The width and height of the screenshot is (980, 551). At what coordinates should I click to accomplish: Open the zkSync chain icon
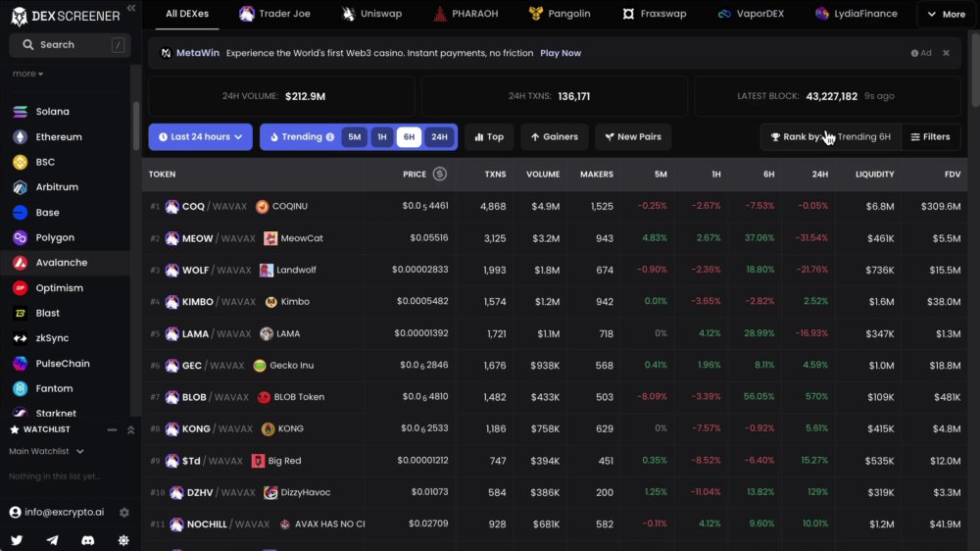click(20, 338)
